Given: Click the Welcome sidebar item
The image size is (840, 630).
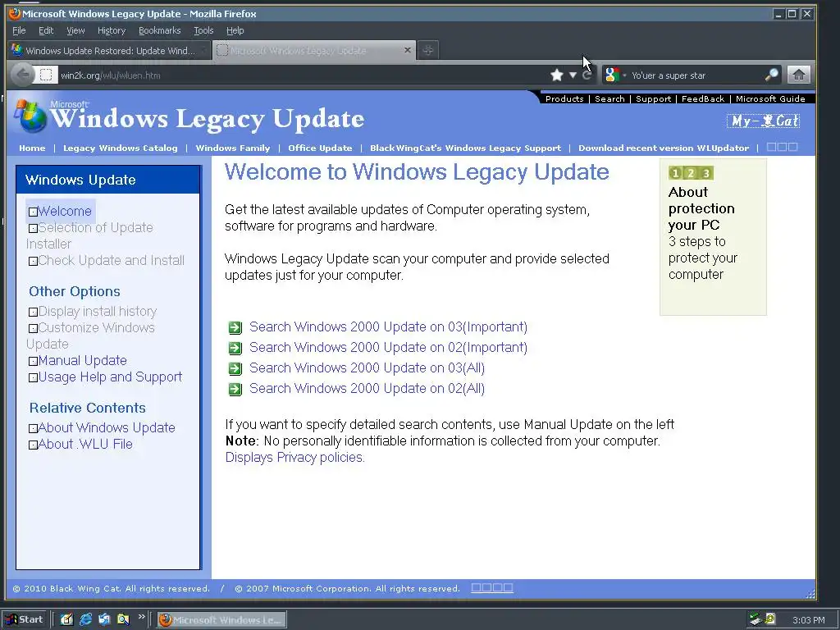Looking at the screenshot, I should pos(64,211).
